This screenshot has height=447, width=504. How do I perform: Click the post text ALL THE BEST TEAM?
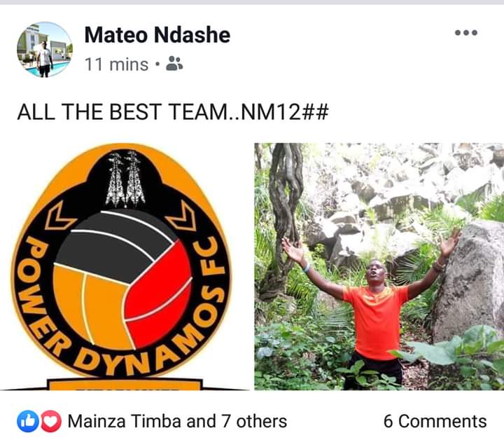click(x=122, y=112)
